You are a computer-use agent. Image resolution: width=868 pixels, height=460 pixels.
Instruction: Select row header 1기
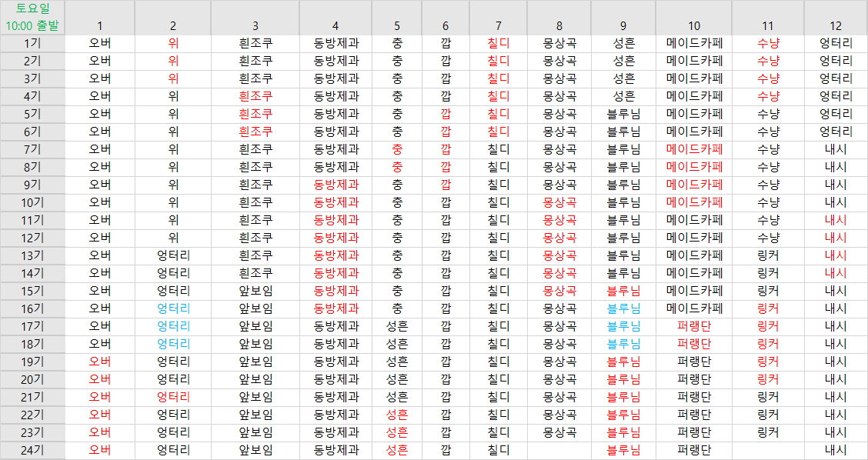[x=32, y=43]
